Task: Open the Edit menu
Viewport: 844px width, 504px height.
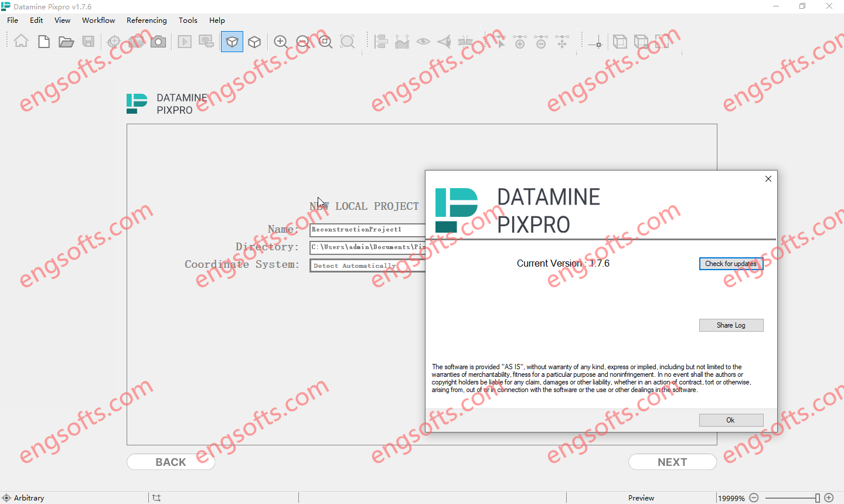Action: [x=36, y=20]
